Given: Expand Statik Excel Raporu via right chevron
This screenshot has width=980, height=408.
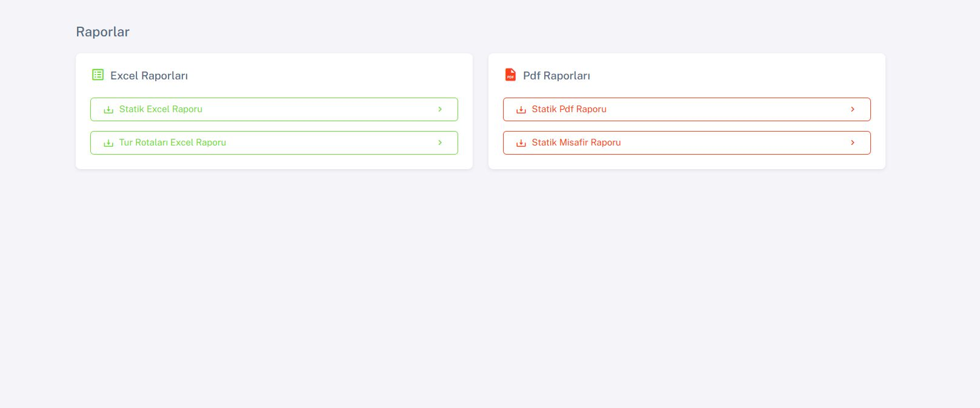Looking at the screenshot, I should (440, 109).
